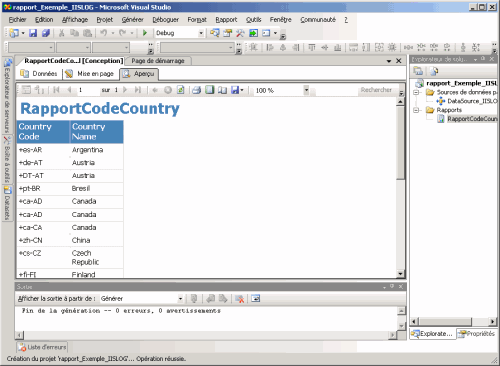
Task: Switch to the Propriétés panel tab
Action: pyautogui.click(x=476, y=334)
